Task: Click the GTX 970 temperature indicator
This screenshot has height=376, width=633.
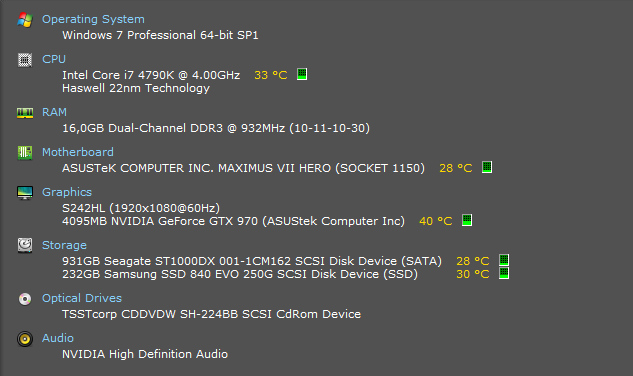Action: point(467,220)
